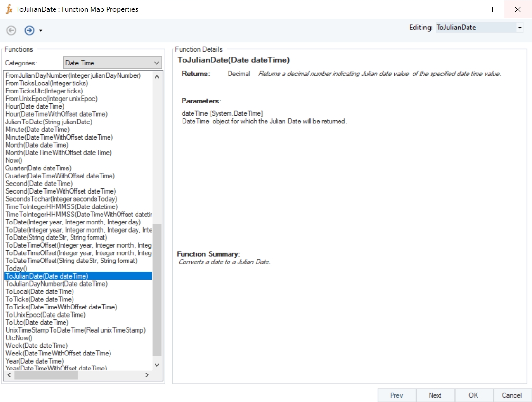Select ToJulianDayNumber(Date dateTime) function
This screenshot has height=402, width=532.
point(56,284)
